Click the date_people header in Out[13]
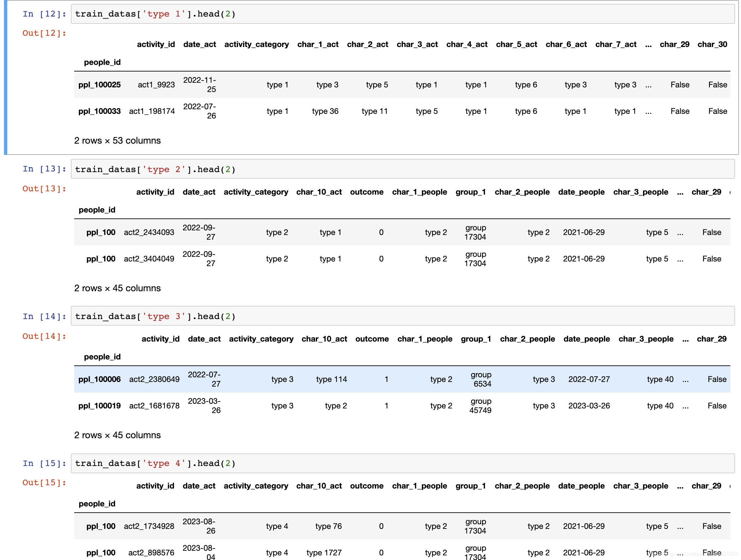741x560 pixels. 581,192
